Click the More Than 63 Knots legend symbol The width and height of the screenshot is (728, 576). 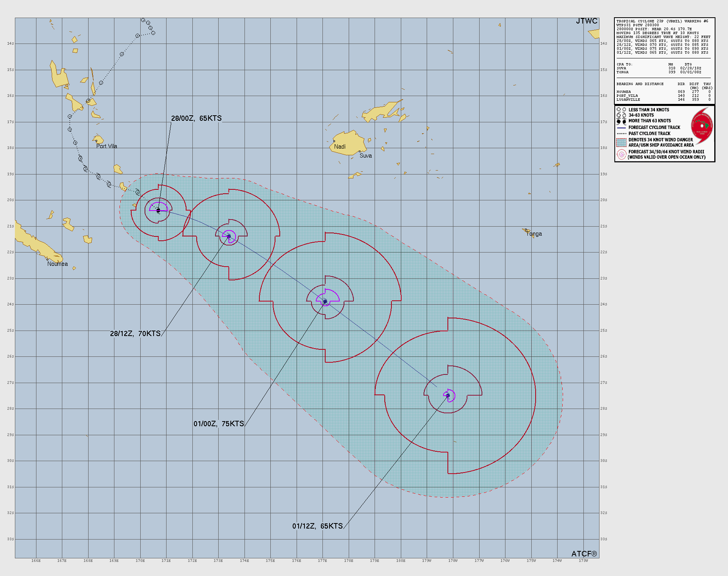click(x=621, y=121)
